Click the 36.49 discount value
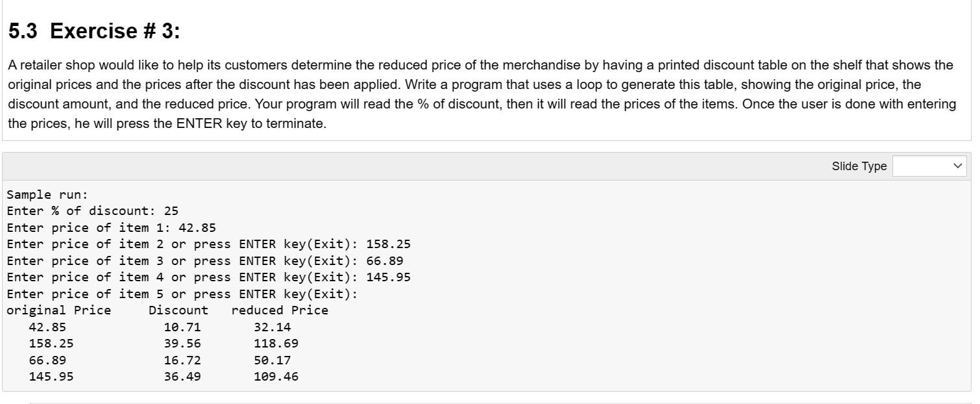Viewport: 980px width, 404px height. point(188,376)
